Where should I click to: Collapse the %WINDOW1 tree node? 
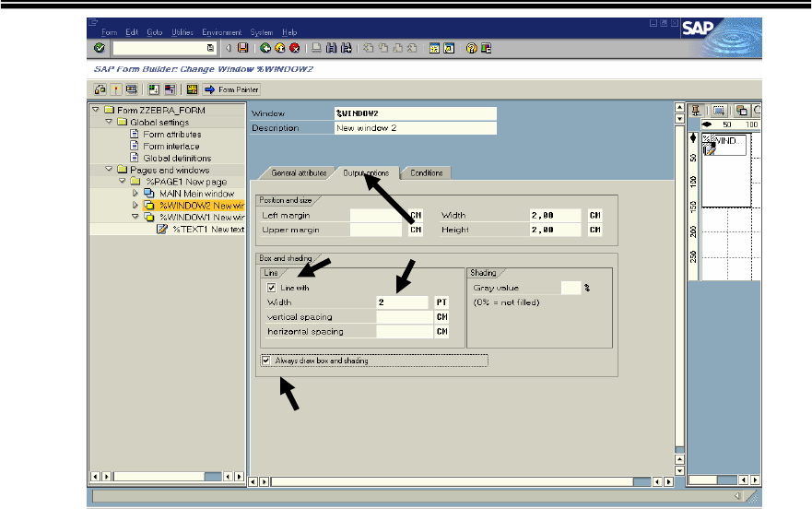tap(135, 218)
